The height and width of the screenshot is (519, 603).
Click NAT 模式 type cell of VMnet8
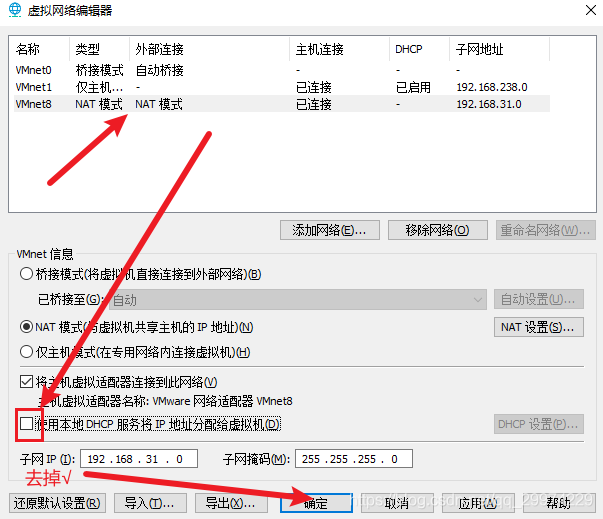point(99,104)
